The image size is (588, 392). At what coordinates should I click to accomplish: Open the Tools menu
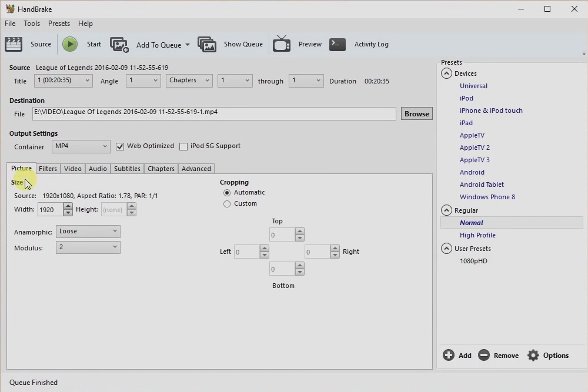tap(32, 24)
